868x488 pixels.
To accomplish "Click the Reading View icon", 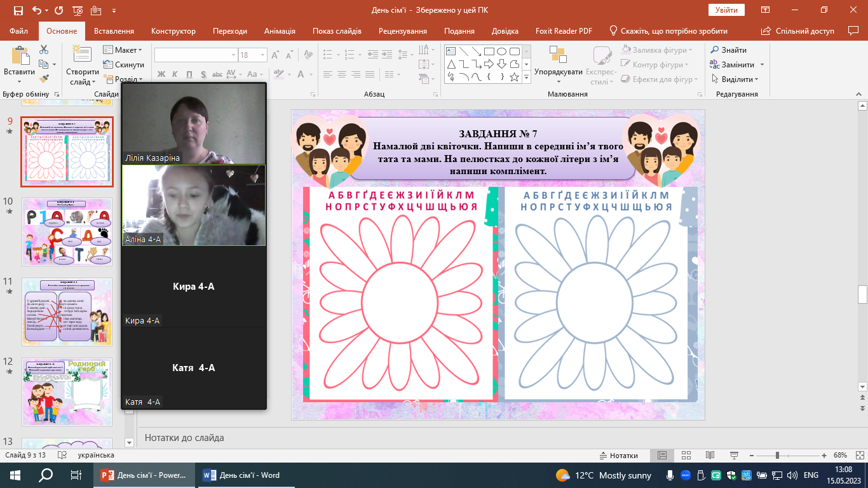I will pos(710,456).
